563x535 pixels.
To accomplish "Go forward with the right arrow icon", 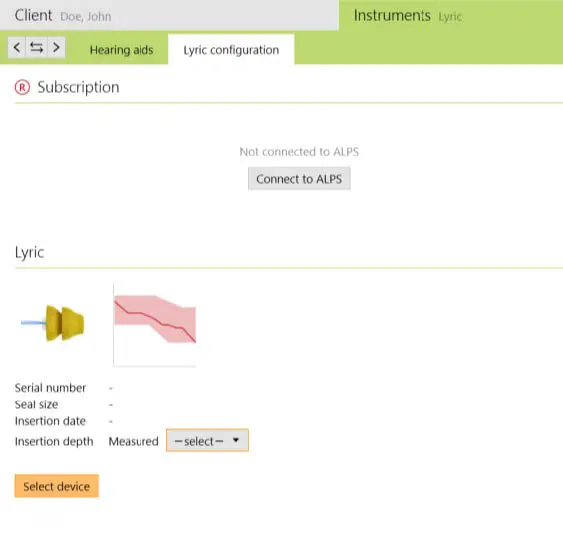I will point(56,47).
